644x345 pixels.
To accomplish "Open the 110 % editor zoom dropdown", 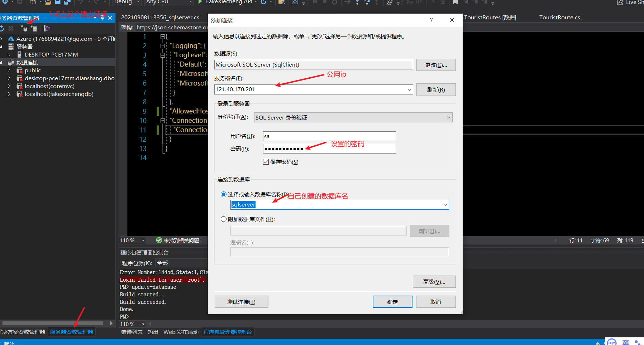I will [x=143, y=240].
